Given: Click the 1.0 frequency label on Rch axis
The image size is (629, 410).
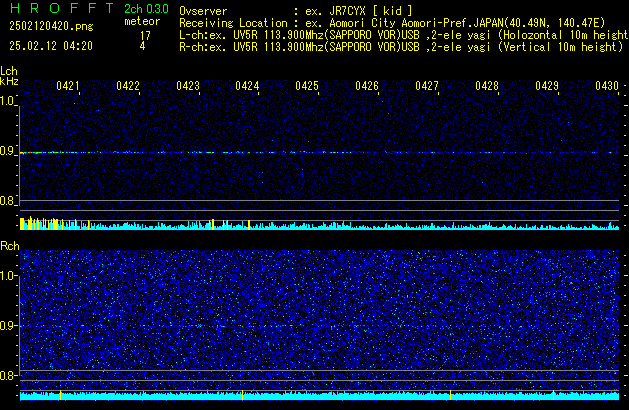Looking at the screenshot, I should click(x=8, y=275).
